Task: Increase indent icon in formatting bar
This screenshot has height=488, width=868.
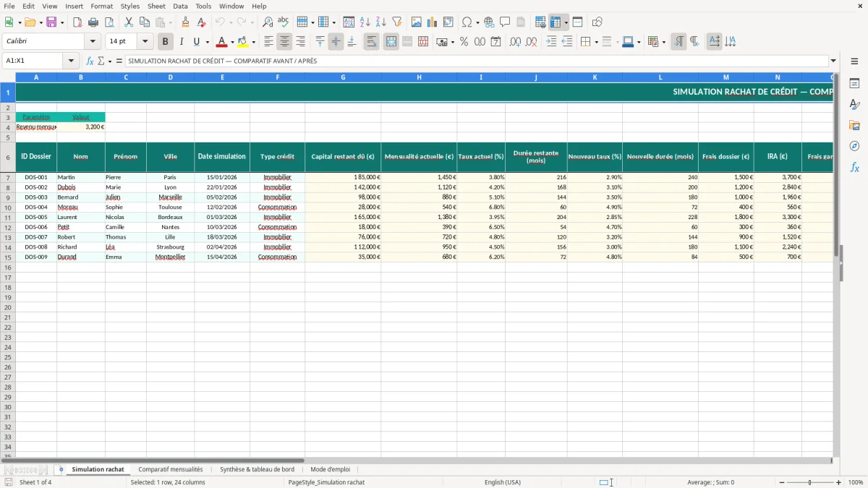Action: [551, 42]
